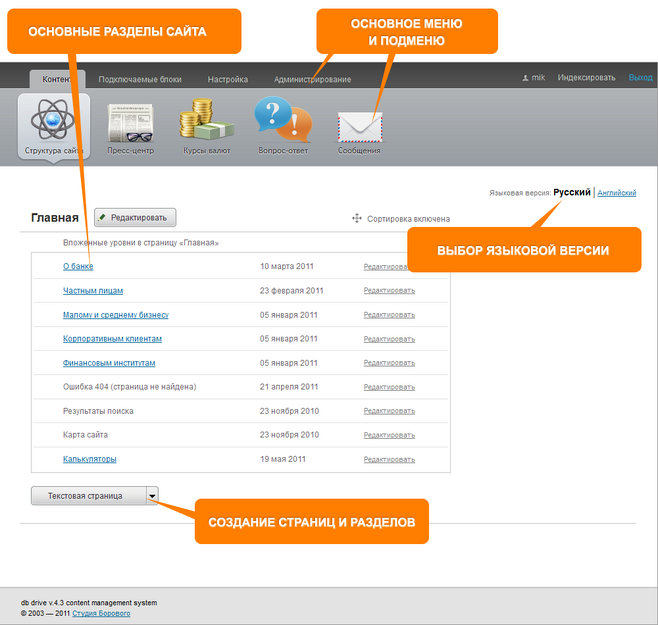Open Корпоративным клиентам link
Image resolution: width=658 pixels, height=625 pixels.
tap(112, 339)
